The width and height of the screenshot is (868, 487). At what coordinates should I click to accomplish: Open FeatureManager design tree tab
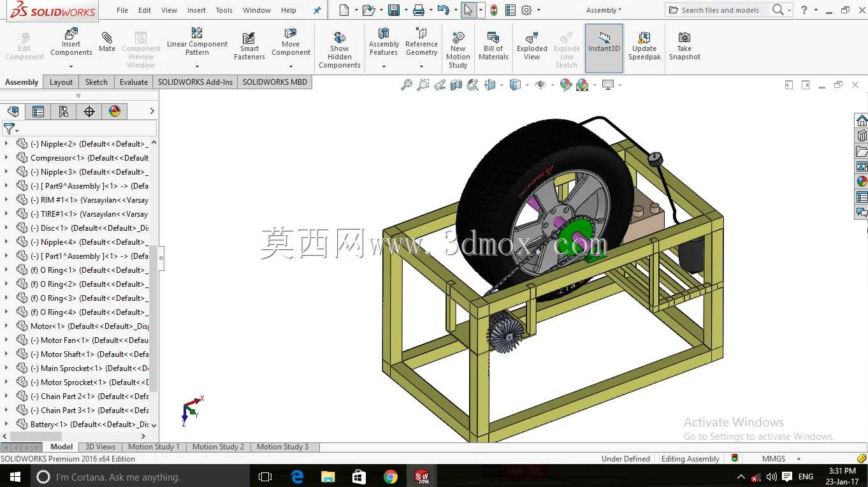[13, 112]
